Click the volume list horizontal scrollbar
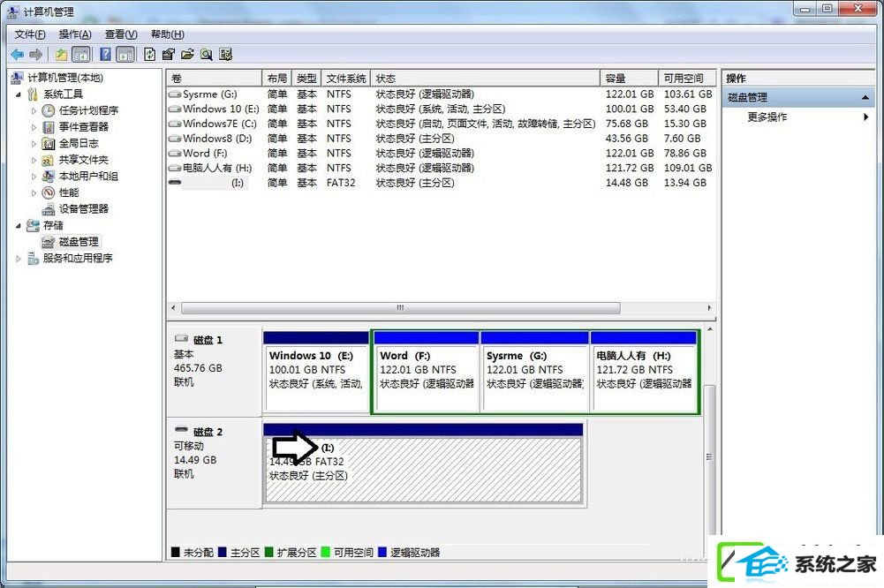The image size is (884, 588). pos(401,308)
